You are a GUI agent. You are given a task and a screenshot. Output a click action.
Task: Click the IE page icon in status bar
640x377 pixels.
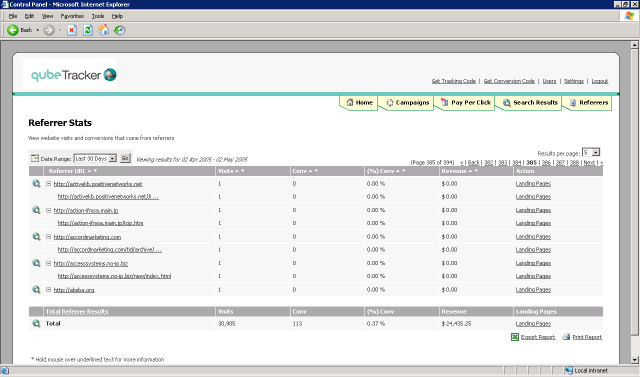coord(4,370)
